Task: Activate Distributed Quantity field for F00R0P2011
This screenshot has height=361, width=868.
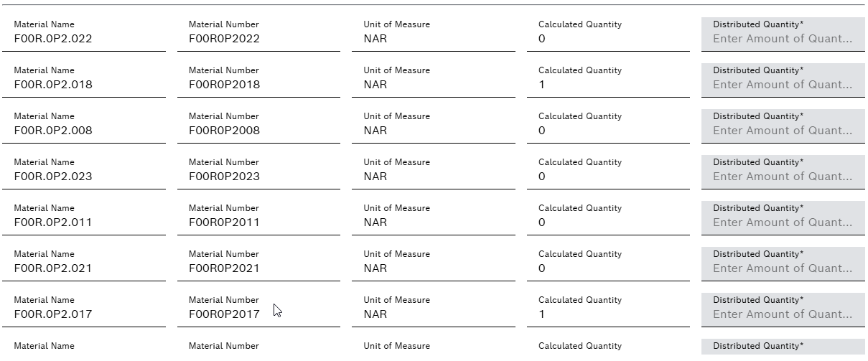Action: click(x=783, y=222)
